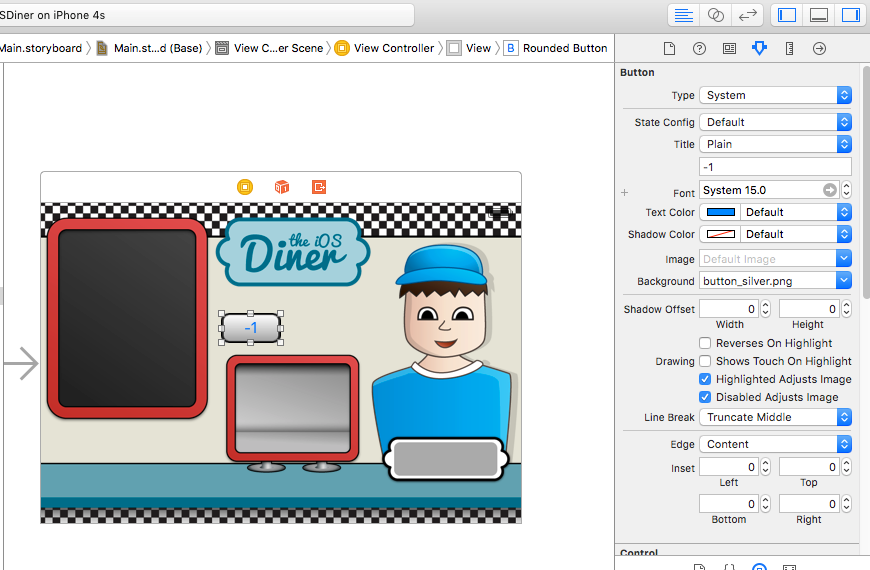This screenshot has height=570, width=870.
Task: Click the Shadow Offset Height field
Action: click(x=810, y=309)
